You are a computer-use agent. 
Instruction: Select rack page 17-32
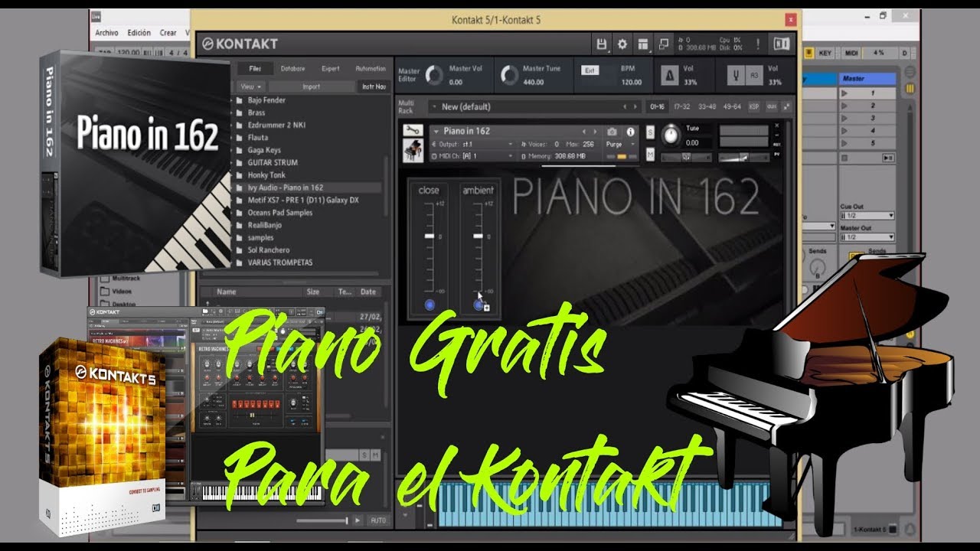(681, 106)
